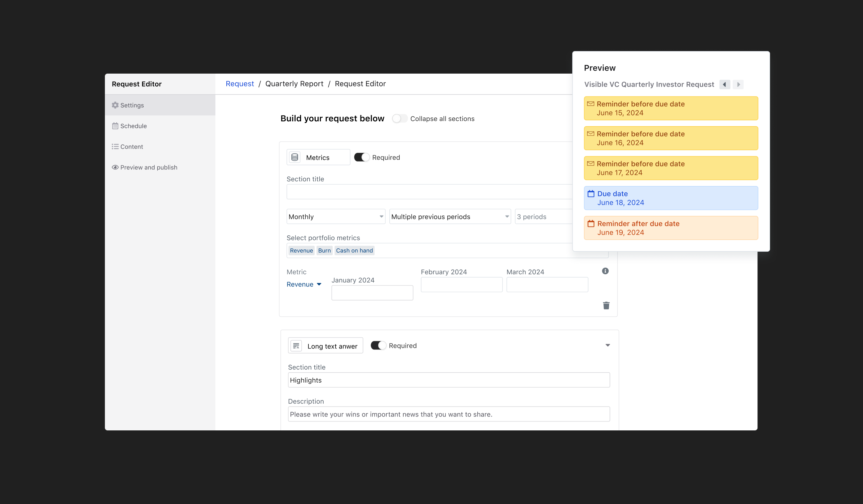Disable Required toggle in the Metrics section
Viewport: 863px width, 504px height.
(x=362, y=157)
